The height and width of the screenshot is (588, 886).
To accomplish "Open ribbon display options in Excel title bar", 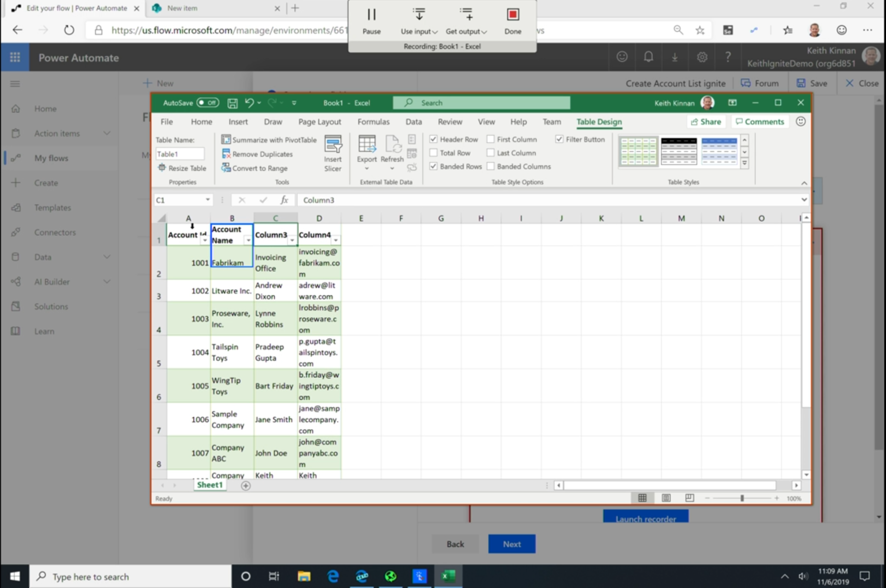I will click(x=732, y=102).
